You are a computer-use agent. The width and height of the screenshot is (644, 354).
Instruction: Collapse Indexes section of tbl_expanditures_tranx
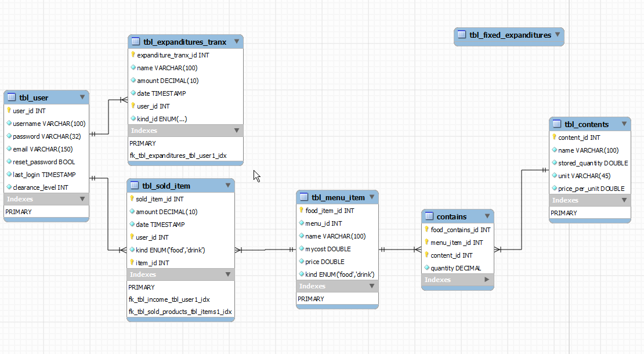tap(237, 130)
